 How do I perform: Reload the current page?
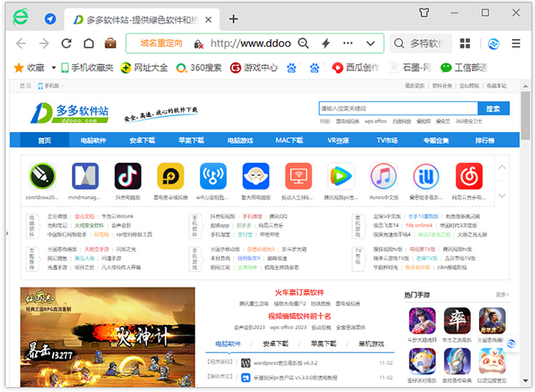pos(66,43)
